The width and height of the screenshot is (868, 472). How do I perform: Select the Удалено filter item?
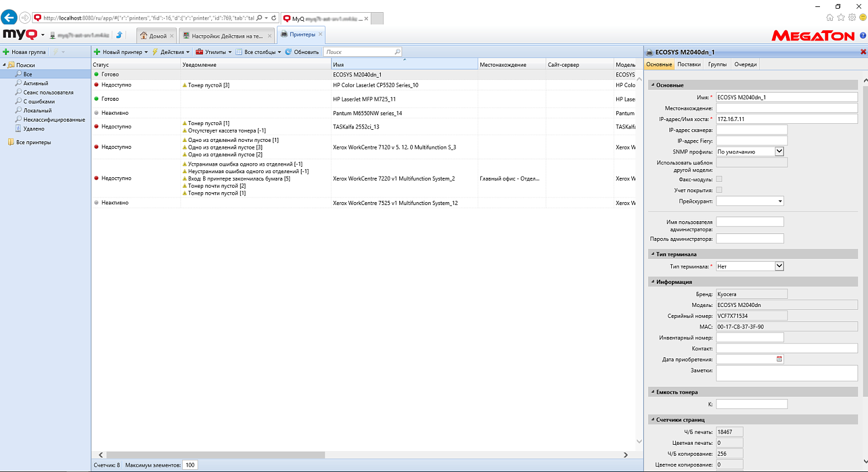click(34, 129)
